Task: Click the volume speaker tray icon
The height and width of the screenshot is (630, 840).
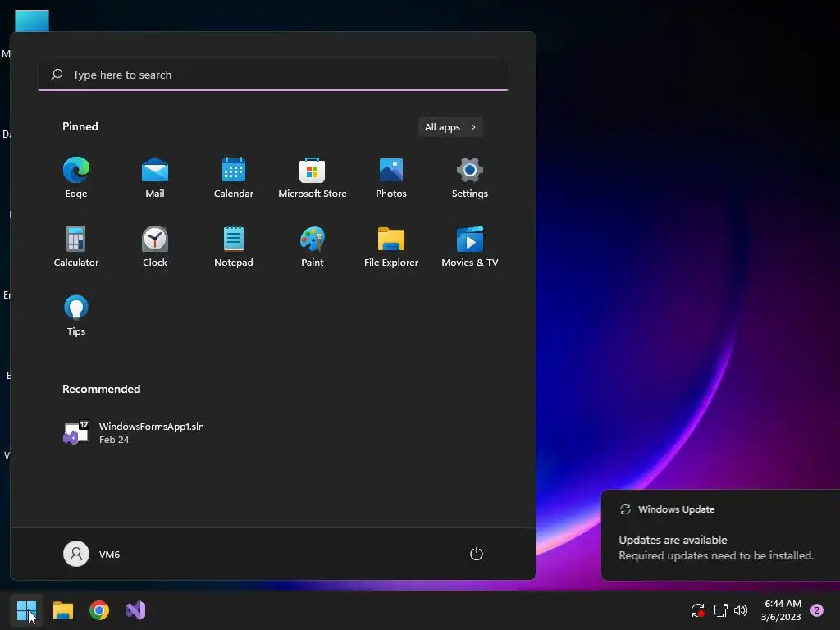Action: 741,610
